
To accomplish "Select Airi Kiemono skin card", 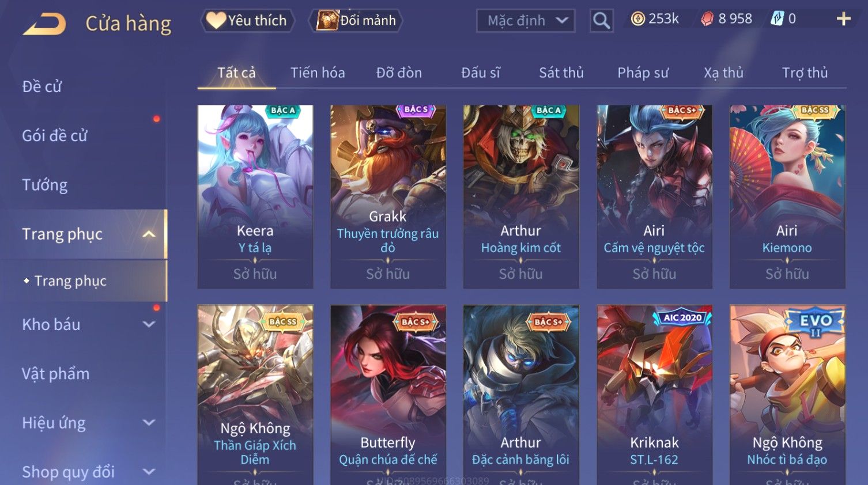I will (x=787, y=196).
